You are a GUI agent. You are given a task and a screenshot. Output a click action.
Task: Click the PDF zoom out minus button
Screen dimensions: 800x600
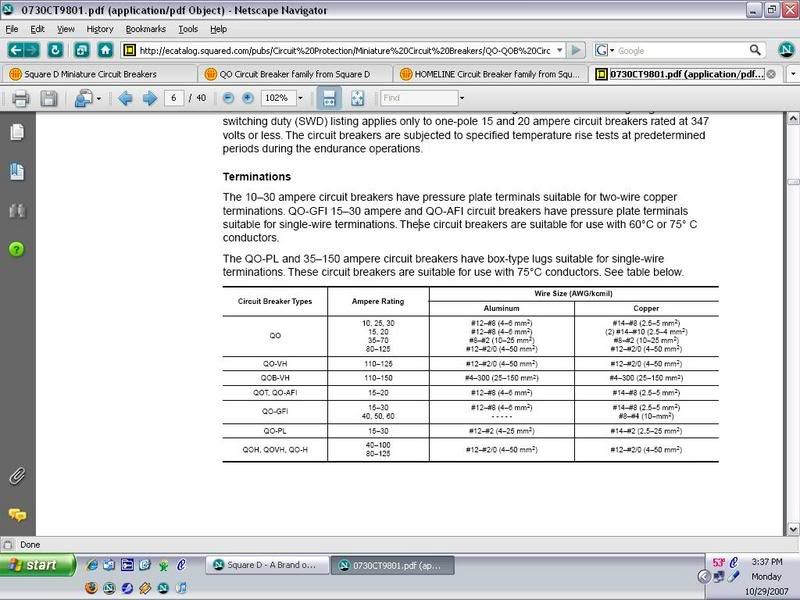[x=228, y=98]
